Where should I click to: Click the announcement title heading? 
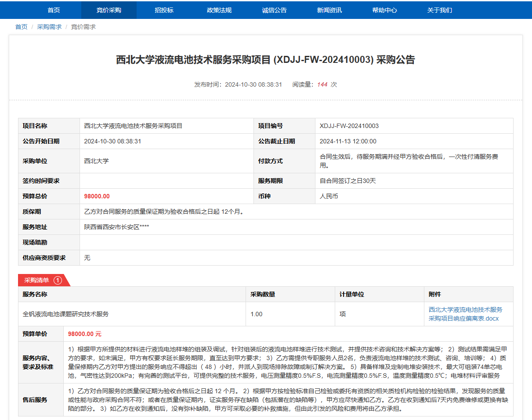click(x=265, y=60)
